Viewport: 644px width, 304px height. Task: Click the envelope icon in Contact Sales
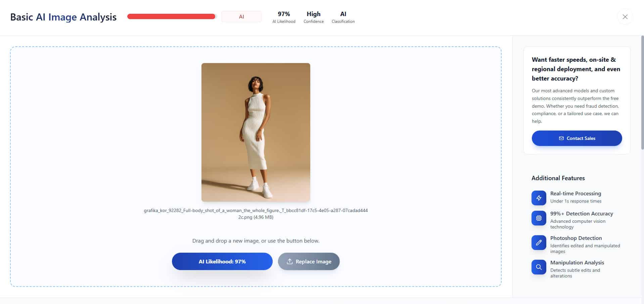click(x=561, y=138)
